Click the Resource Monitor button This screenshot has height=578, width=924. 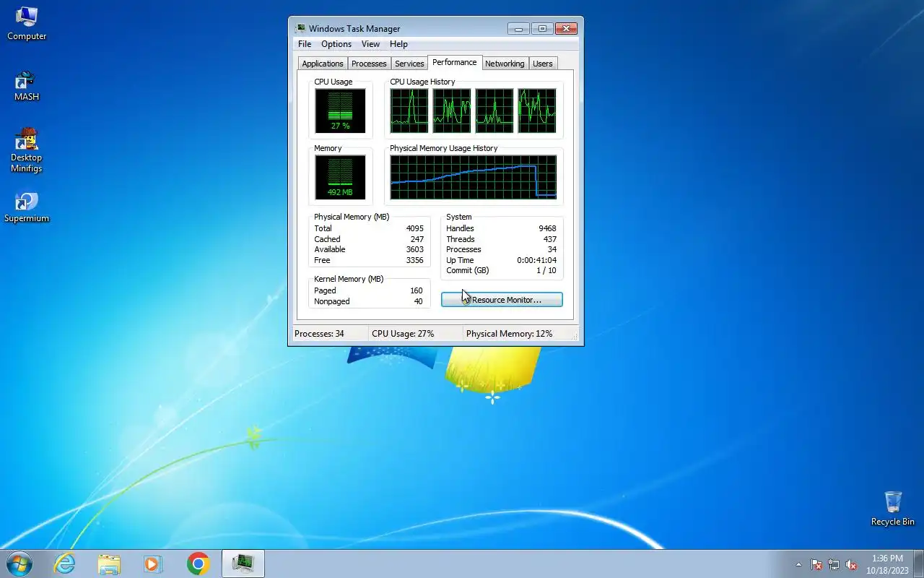pos(502,299)
